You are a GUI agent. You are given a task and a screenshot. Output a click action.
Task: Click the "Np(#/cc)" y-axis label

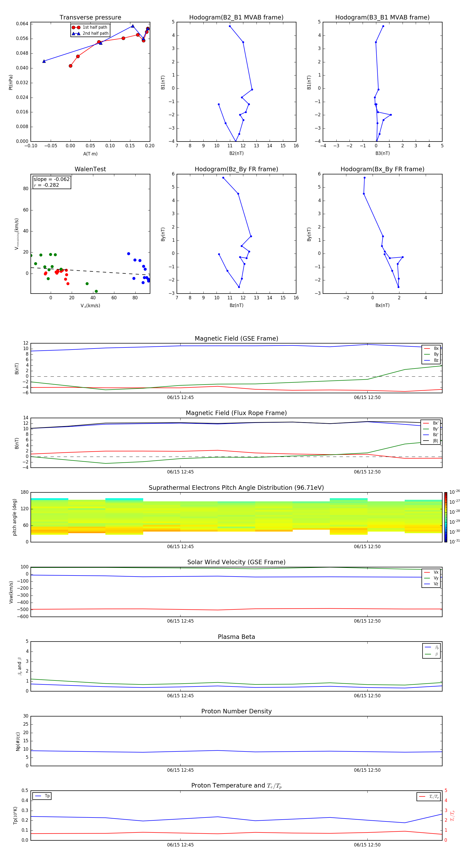click(18, 741)
